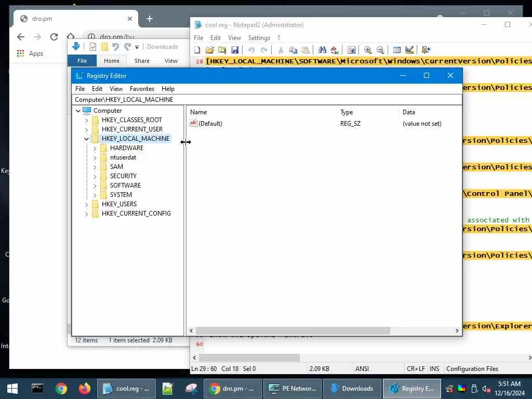Collapse HKEY_LOCAL_MACHINE tree node
Screen dimensions: 532x399
click(87, 139)
